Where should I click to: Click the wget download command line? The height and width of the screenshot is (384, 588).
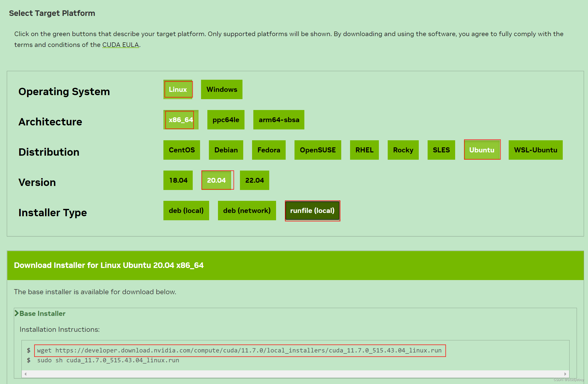[239, 350]
